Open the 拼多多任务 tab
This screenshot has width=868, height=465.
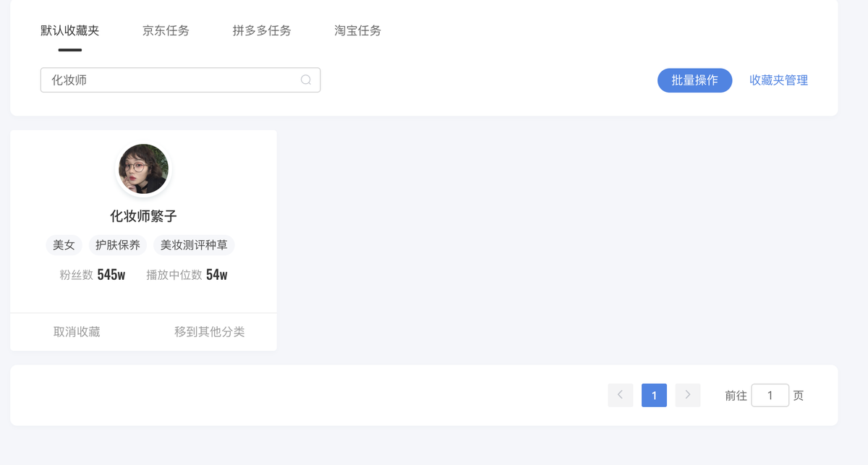262,30
